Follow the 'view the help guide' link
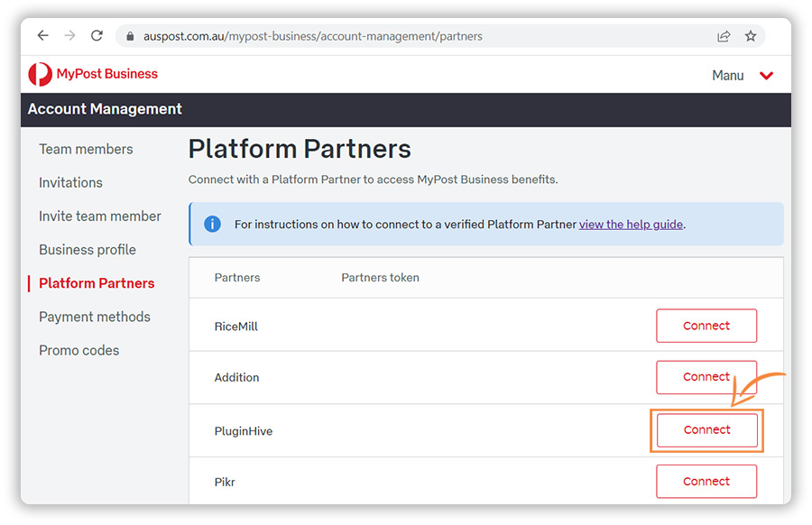Viewport: 812px width, 525px height. coord(631,225)
